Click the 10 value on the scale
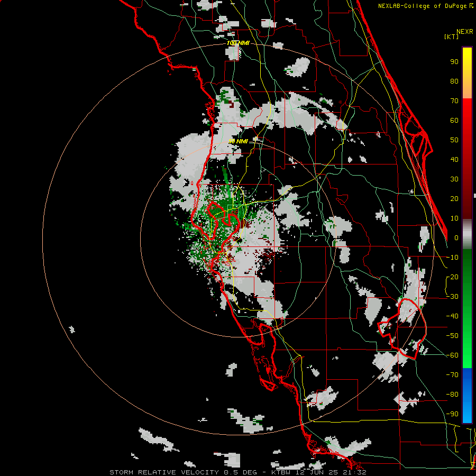 tap(454, 218)
